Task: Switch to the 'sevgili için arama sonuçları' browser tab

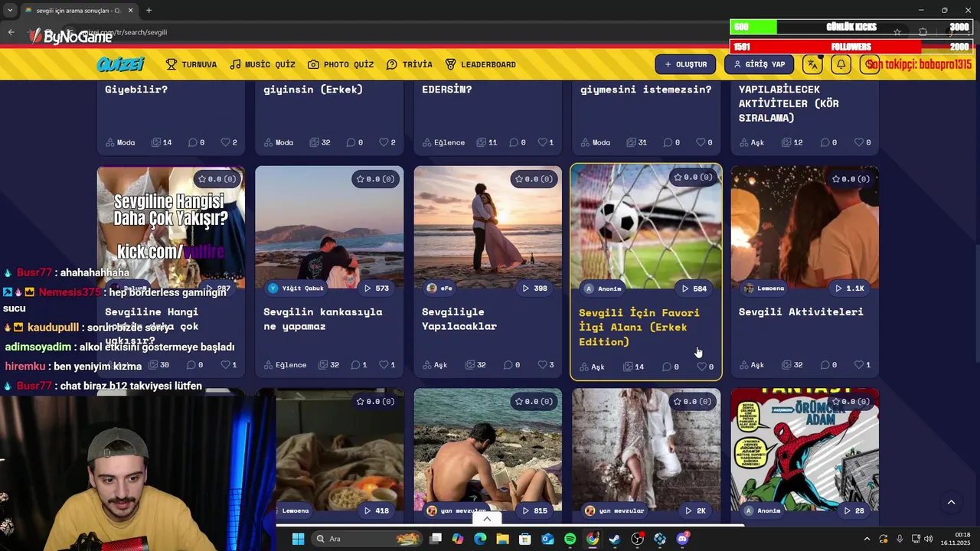Action: [x=80, y=11]
